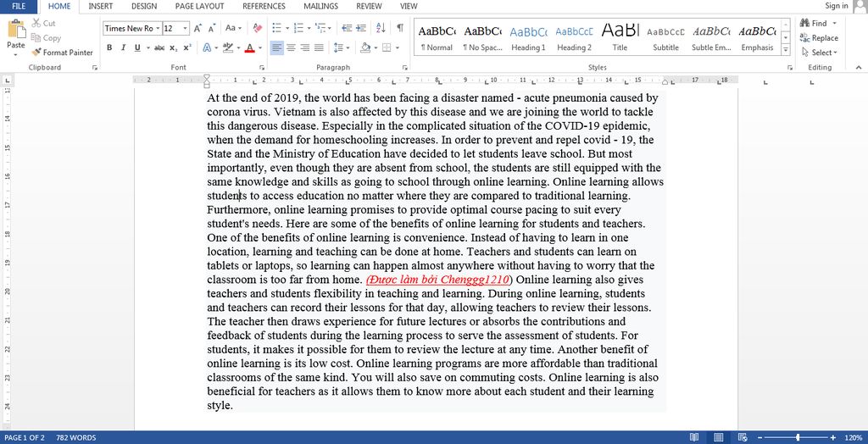Open Font dialog launcher

[262, 68]
